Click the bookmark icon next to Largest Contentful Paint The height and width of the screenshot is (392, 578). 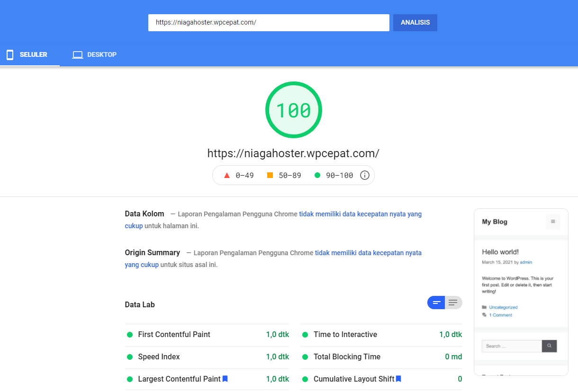[x=226, y=379]
